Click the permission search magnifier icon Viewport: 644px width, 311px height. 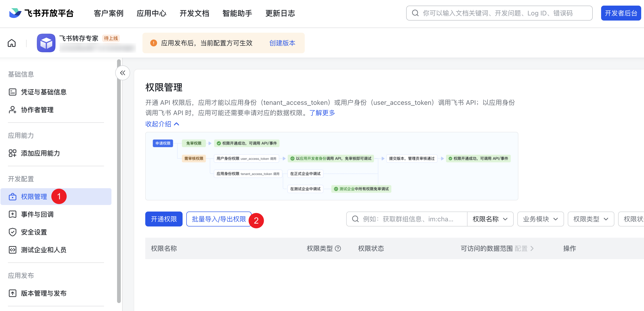coord(355,219)
